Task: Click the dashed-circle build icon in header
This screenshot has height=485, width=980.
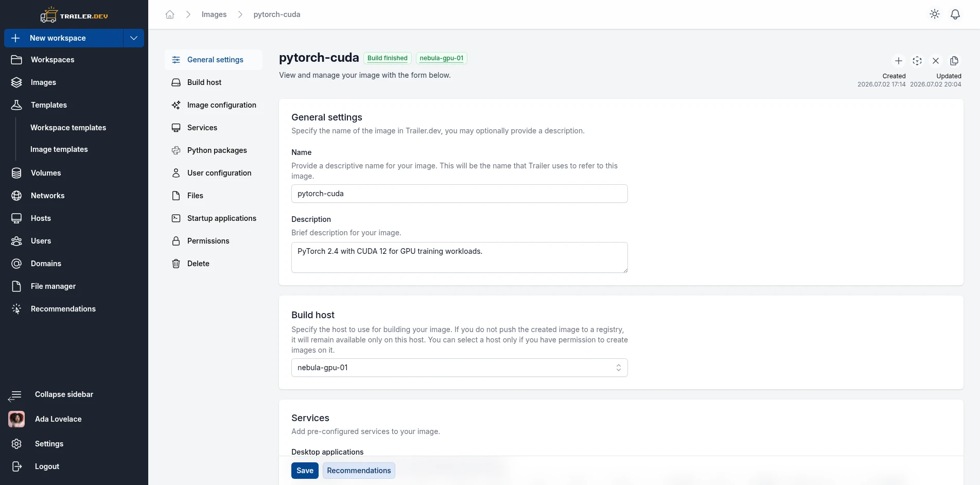Action: [x=917, y=61]
